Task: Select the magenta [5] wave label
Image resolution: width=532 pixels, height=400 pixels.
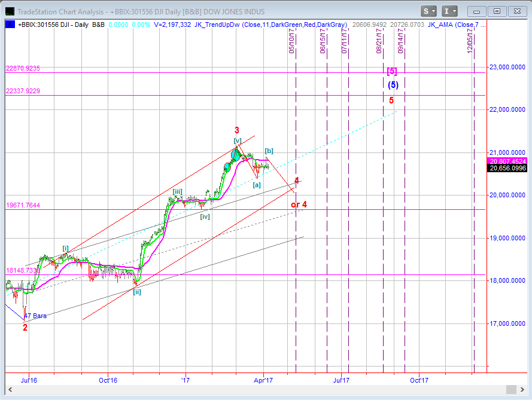Action: 392,71
